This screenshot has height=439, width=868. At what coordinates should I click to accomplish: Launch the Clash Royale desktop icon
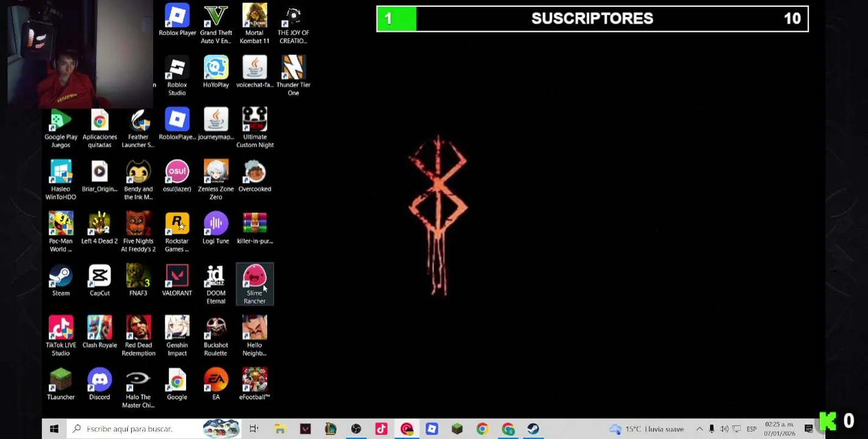[x=99, y=332]
